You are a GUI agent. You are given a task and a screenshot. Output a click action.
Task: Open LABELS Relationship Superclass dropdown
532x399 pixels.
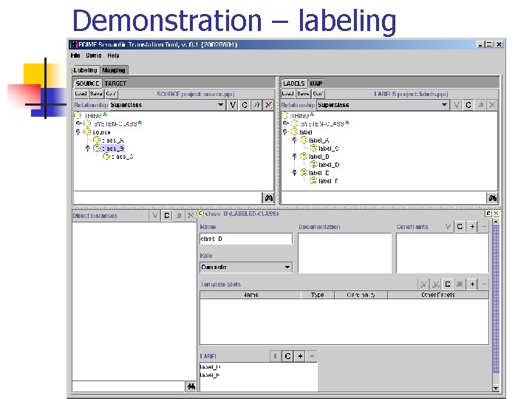click(444, 105)
